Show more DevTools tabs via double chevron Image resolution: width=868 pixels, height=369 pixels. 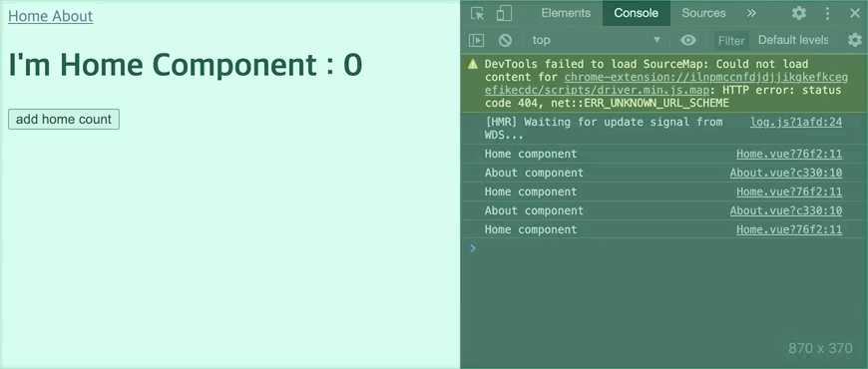click(x=751, y=13)
